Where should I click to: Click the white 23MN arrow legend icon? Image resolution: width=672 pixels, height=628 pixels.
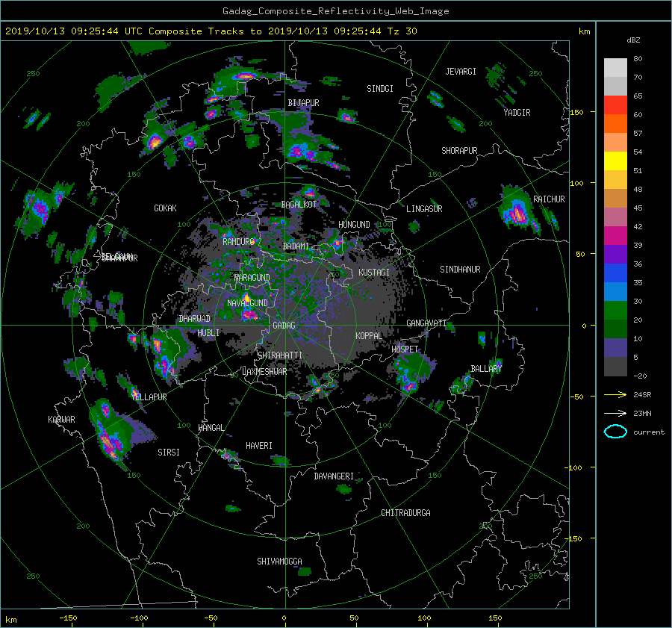(x=615, y=413)
